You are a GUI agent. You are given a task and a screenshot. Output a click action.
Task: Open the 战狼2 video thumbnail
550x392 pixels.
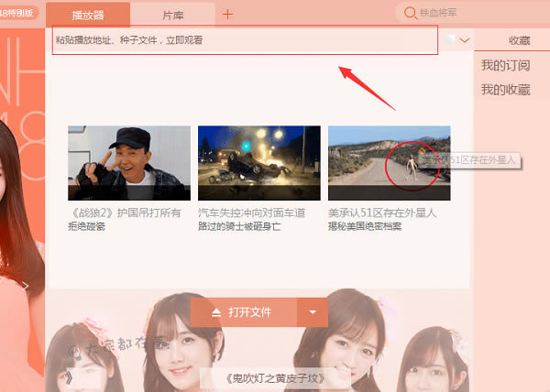(128, 162)
